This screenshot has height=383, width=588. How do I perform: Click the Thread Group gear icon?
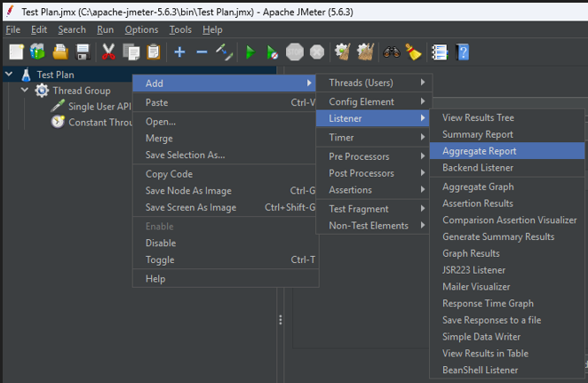42,91
